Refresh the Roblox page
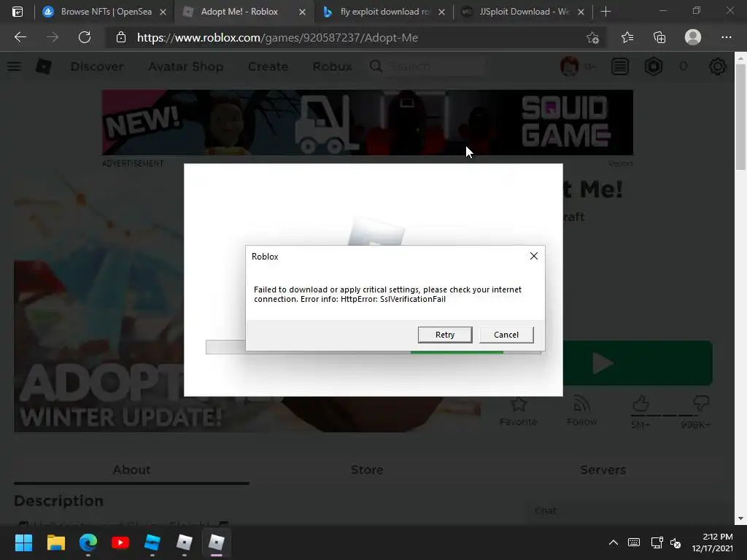The height and width of the screenshot is (560, 747). click(x=85, y=37)
